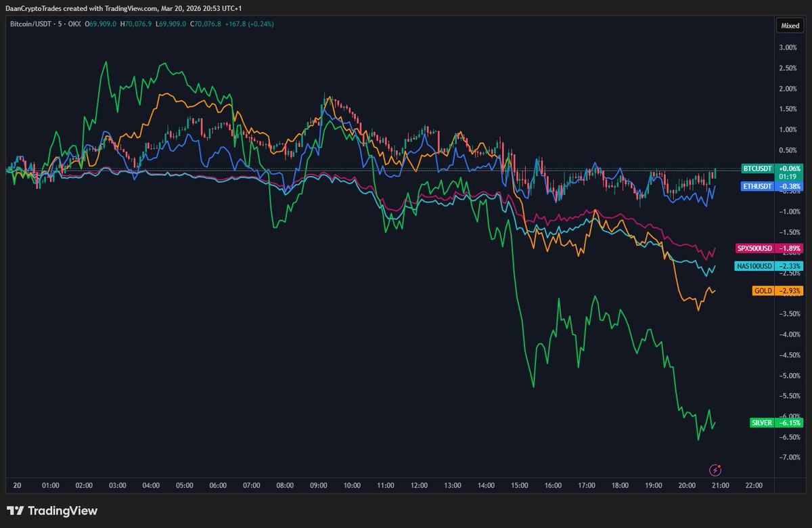Click the lightning flash icon near the time axis
Image resolution: width=812 pixels, height=528 pixels.
(715, 469)
